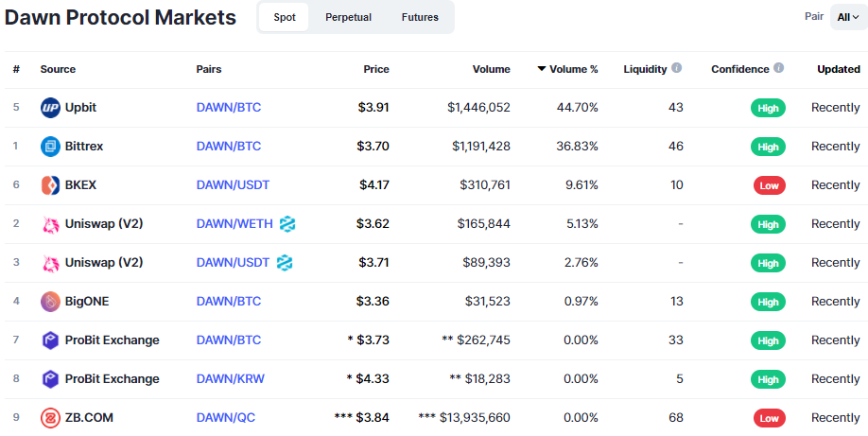Screen dimensions: 868x436
Task: Click the BigONE exchange logo icon
Action: coord(50,302)
